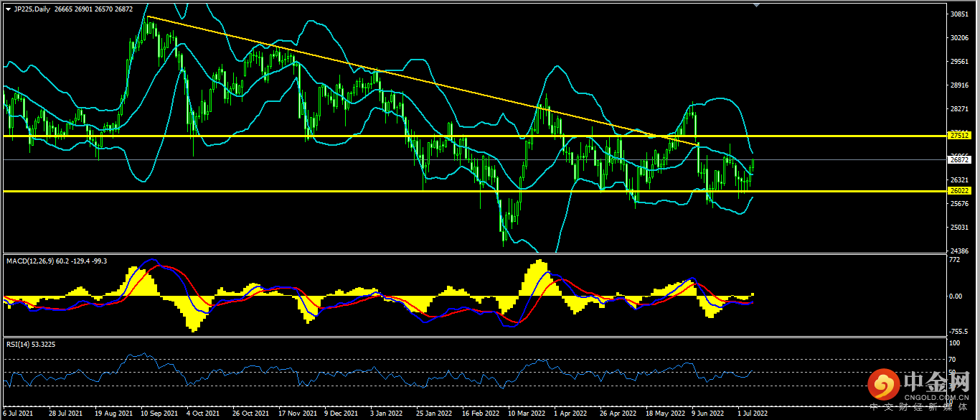Click the RSI 70 level label

953,359
